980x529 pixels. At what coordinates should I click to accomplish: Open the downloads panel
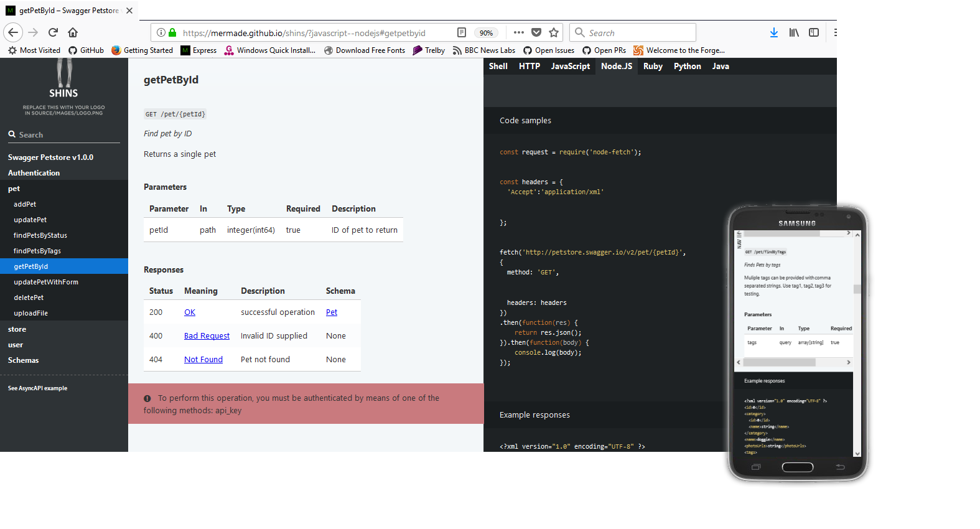pos(774,32)
